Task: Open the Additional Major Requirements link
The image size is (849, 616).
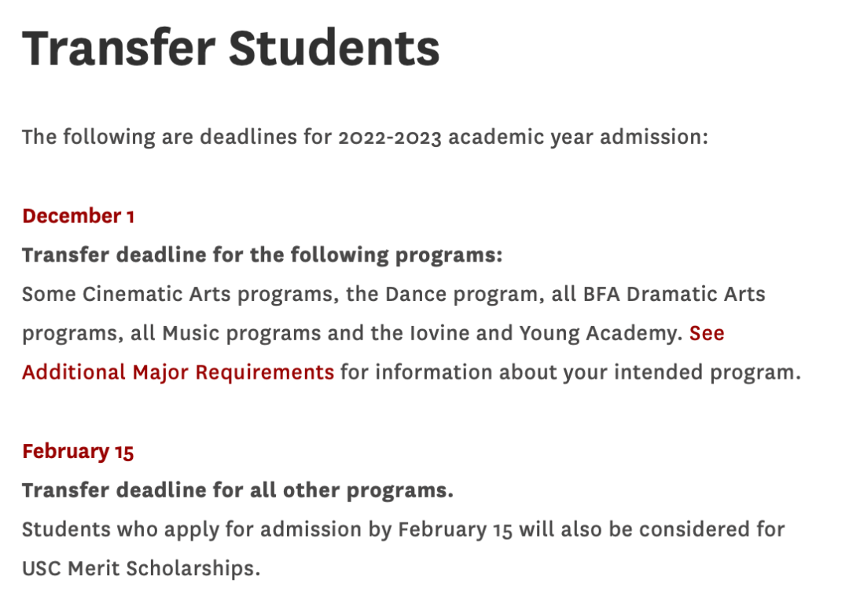Action: tap(178, 372)
